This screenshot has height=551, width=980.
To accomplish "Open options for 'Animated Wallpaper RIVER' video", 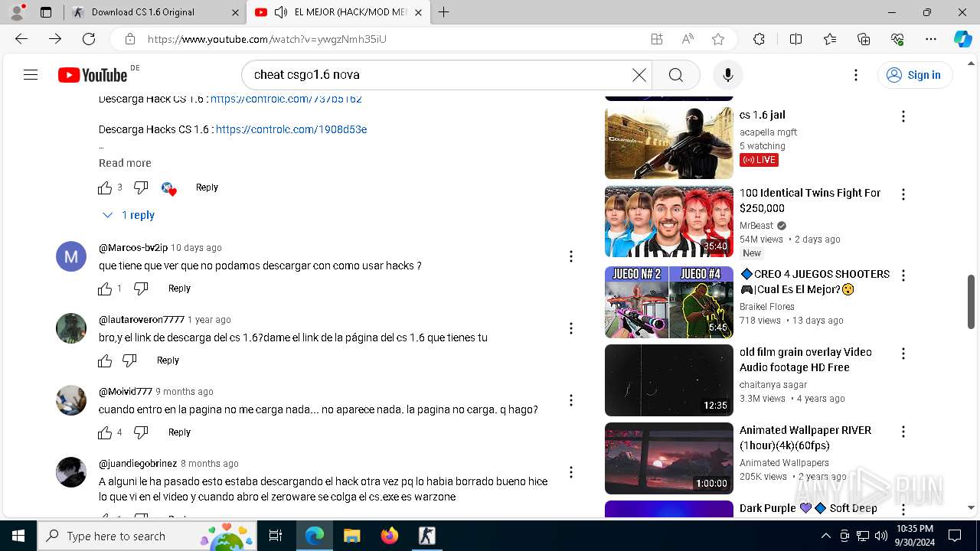I will pos(903,432).
